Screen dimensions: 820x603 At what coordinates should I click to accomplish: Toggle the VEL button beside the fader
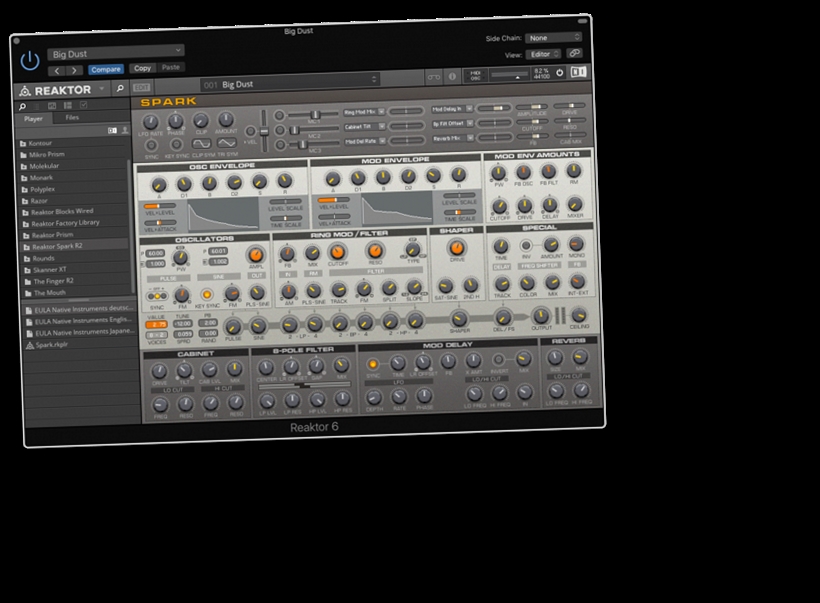point(250,131)
